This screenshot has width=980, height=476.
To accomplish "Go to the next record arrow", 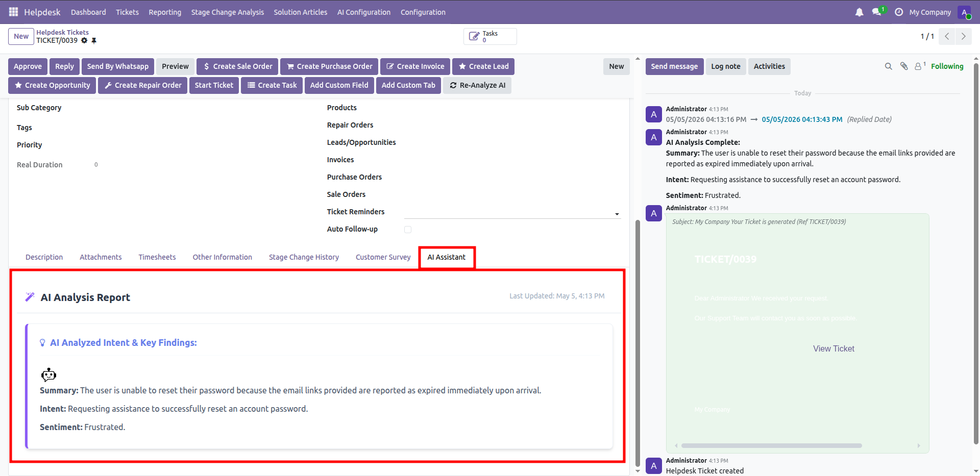I will pos(963,36).
